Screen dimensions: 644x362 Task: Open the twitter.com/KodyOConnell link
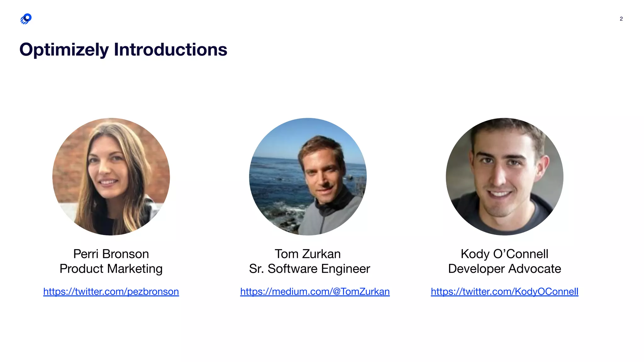[504, 292]
